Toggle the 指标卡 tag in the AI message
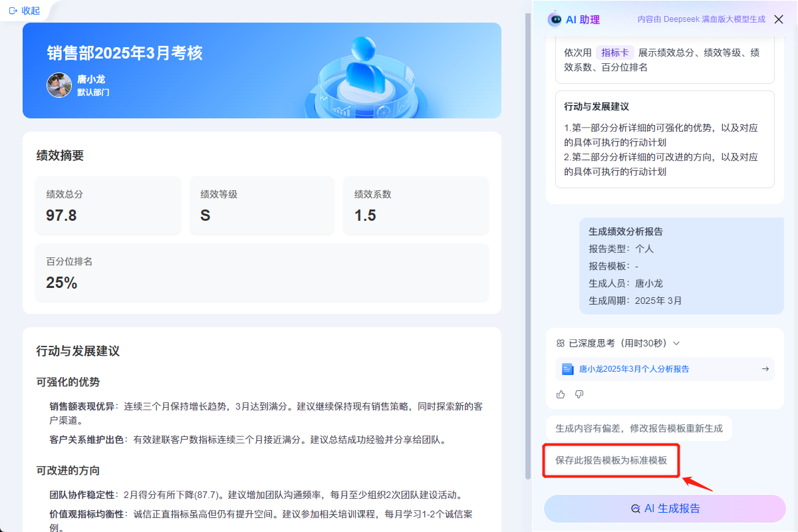 [615, 52]
